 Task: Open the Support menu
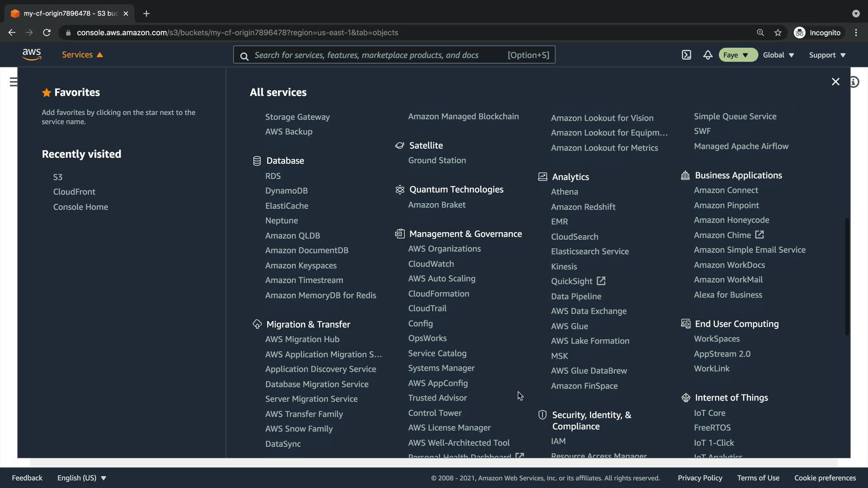tap(827, 55)
